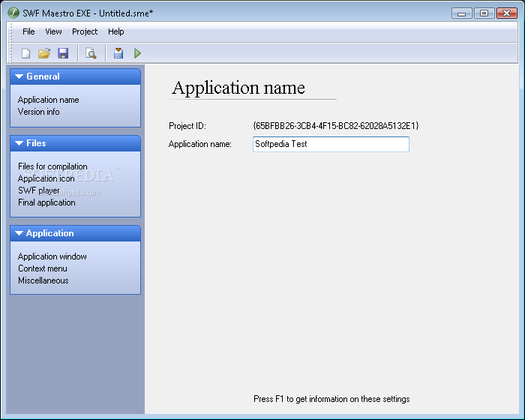This screenshot has height=420, width=525.
Task: Click the compile application toolbar icon
Action: click(x=118, y=53)
